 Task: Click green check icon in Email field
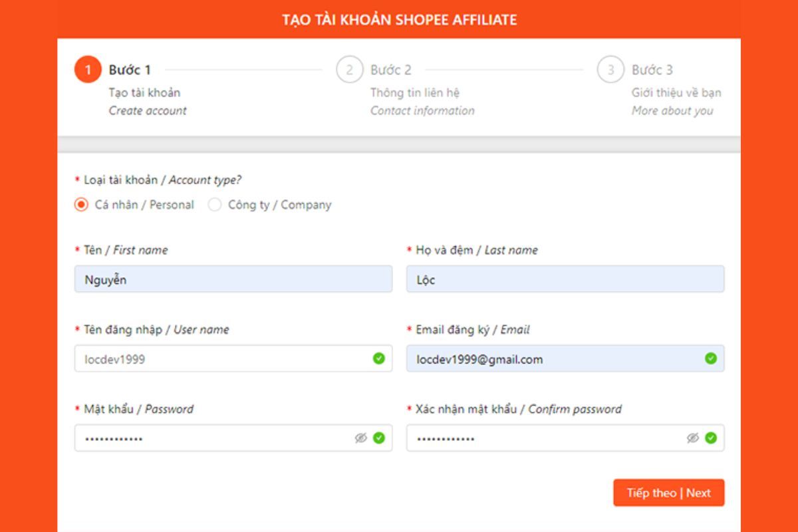[x=711, y=358]
